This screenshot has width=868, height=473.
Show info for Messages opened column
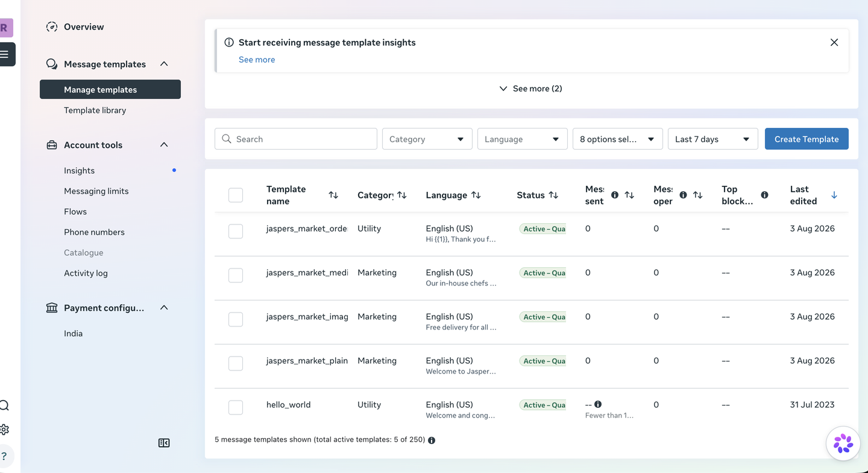click(683, 195)
